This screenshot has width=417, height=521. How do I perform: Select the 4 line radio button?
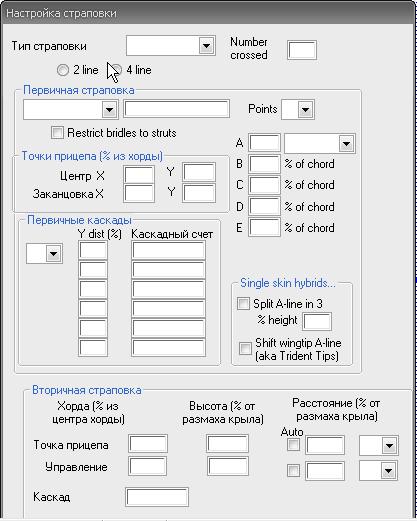click(116, 70)
